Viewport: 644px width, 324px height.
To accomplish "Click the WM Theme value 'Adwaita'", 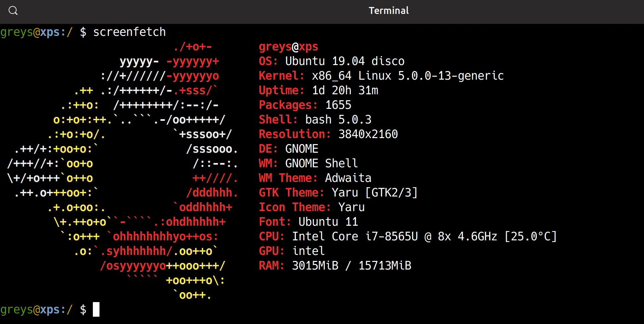I will coord(348,178).
